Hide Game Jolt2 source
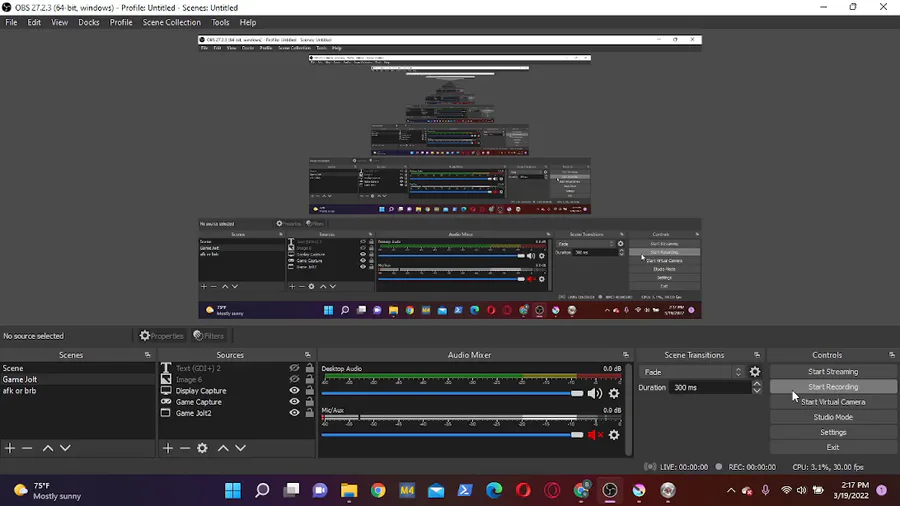 click(294, 413)
